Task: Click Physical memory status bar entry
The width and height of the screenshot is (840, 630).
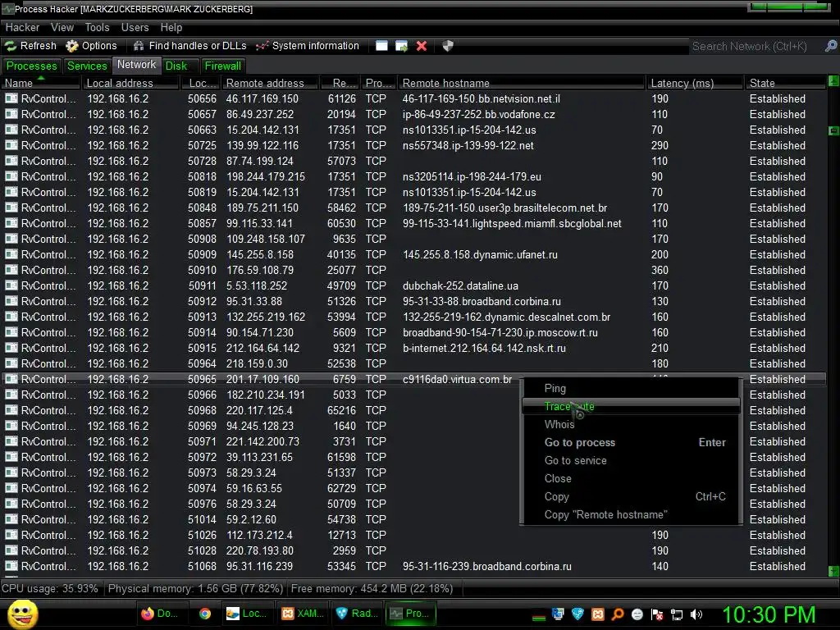Action: (x=195, y=588)
